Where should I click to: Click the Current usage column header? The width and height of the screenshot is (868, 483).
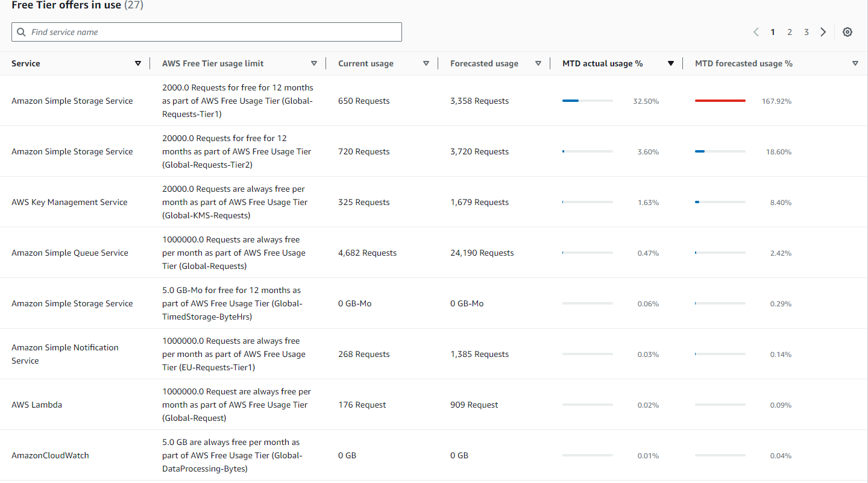tap(366, 63)
